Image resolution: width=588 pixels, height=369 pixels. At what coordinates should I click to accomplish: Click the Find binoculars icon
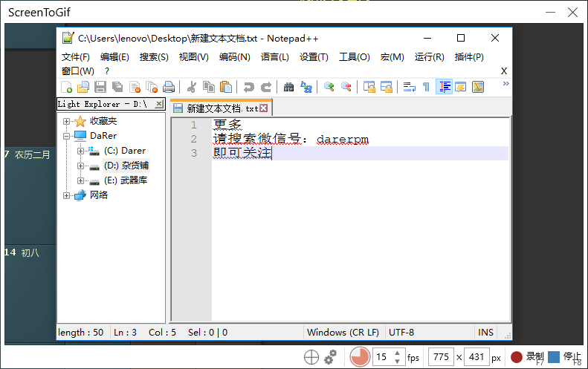point(288,87)
